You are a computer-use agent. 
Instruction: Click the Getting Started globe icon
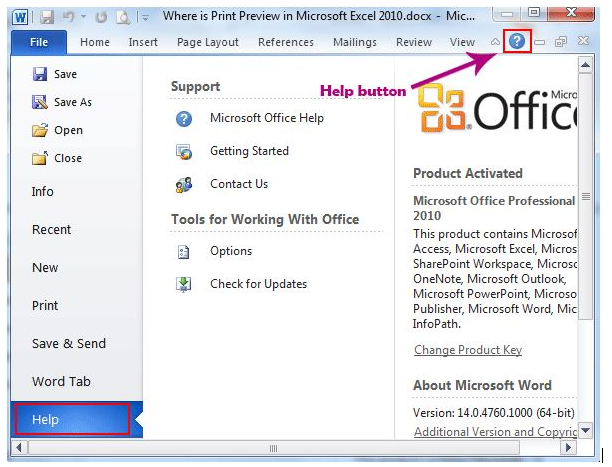pyautogui.click(x=184, y=152)
